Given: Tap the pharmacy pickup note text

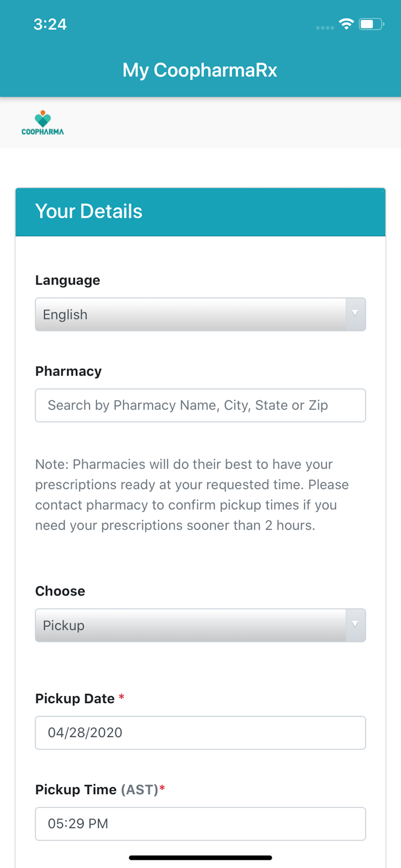Looking at the screenshot, I should pyautogui.click(x=192, y=495).
